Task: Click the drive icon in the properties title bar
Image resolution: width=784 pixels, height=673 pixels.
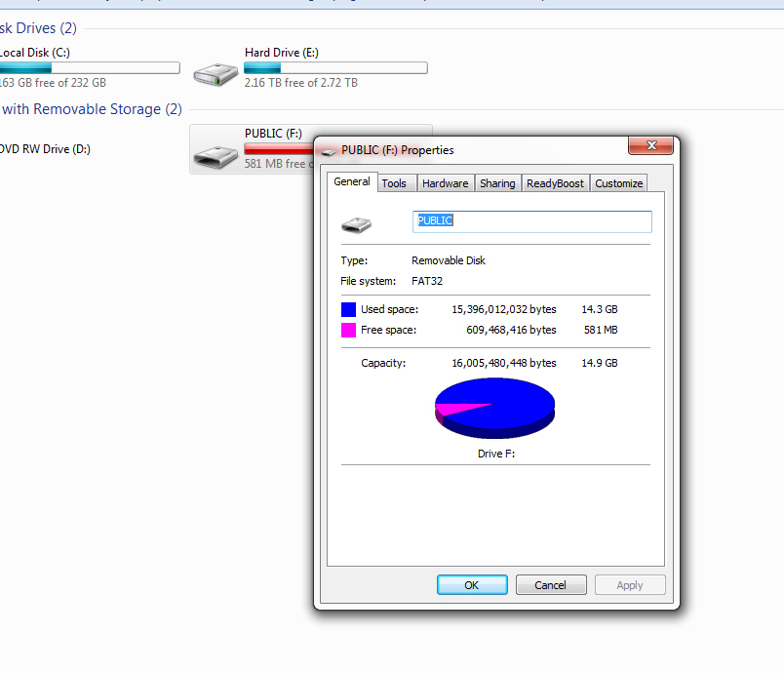Action: pyautogui.click(x=329, y=151)
